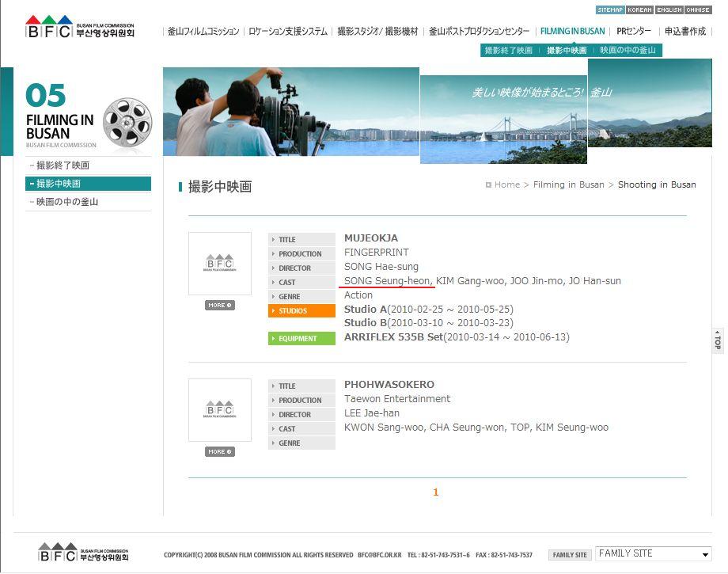Viewport: 728px width, 574px height.
Task: Open 釜山フィルムコミッション menu
Action: point(203,31)
